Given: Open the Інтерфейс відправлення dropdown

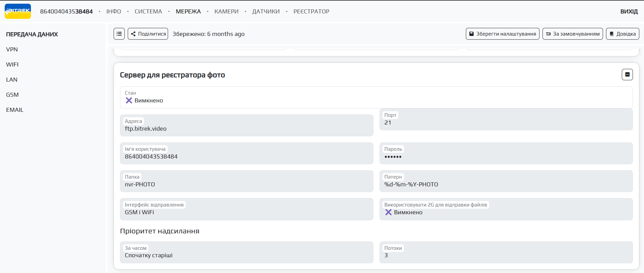Looking at the screenshot, I should tap(246, 210).
